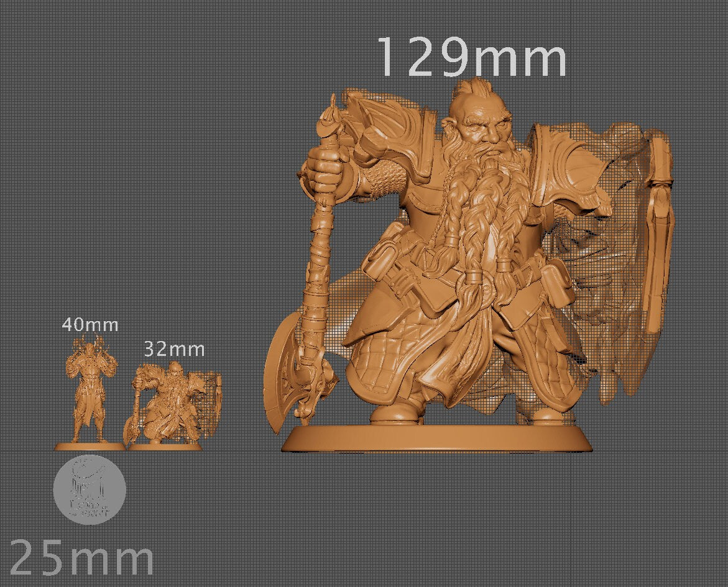Toggle the 32mm size label
Screen dimensions: 728x587
174,349
